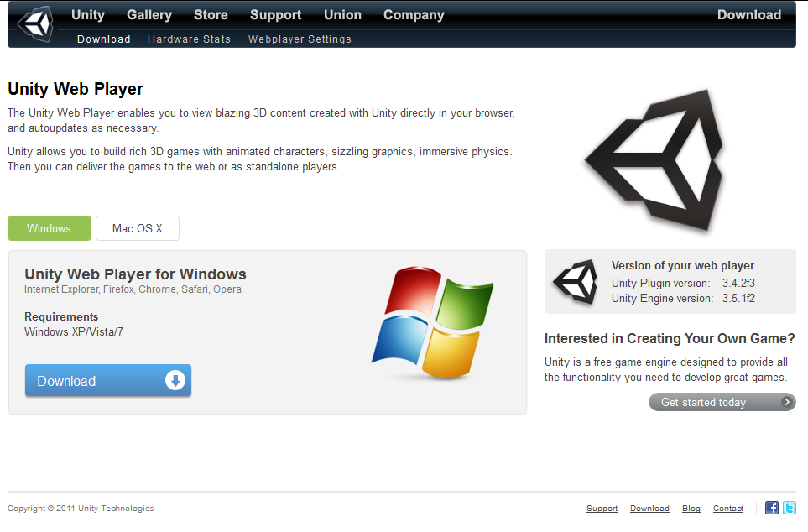Open the Twitter icon in the footer

click(789, 508)
